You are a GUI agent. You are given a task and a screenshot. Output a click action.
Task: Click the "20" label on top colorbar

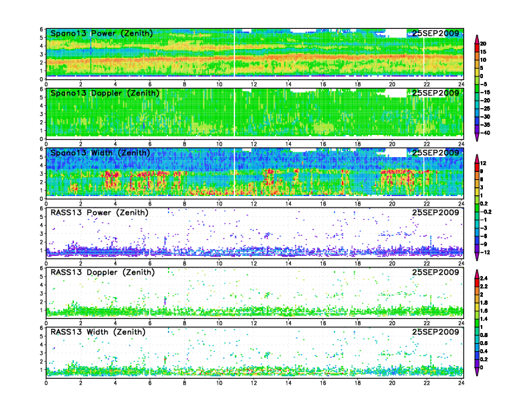pyautogui.click(x=483, y=44)
